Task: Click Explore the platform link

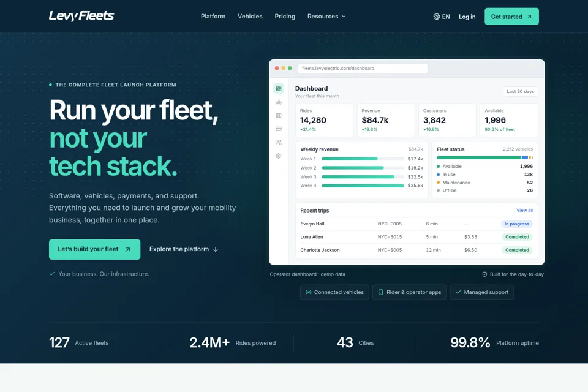Action: pos(184,249)
